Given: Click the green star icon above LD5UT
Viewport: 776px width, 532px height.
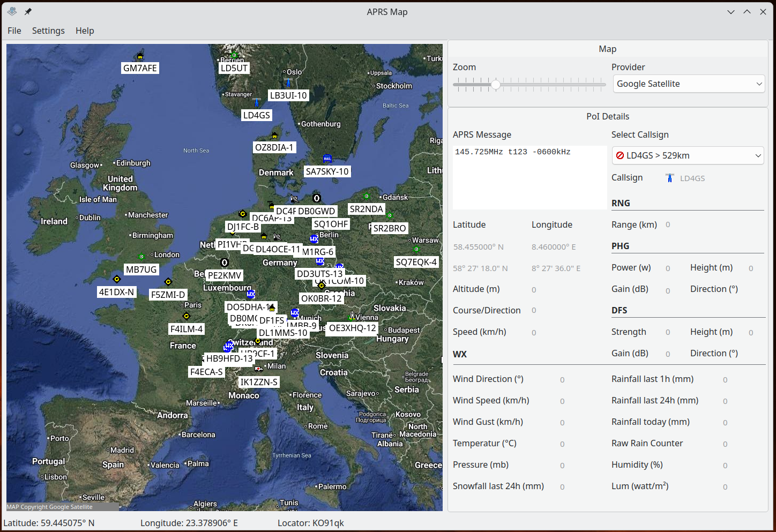Looking at the screenshot, I should tap(234, 55).
